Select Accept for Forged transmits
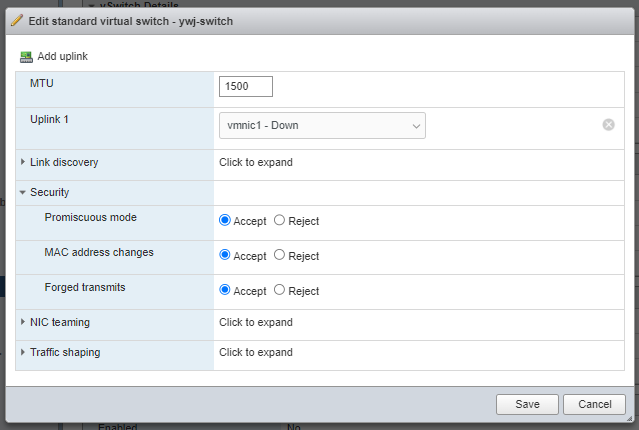Screen dimensions: 639x430 pyautogui.click(x=225, y=290)
